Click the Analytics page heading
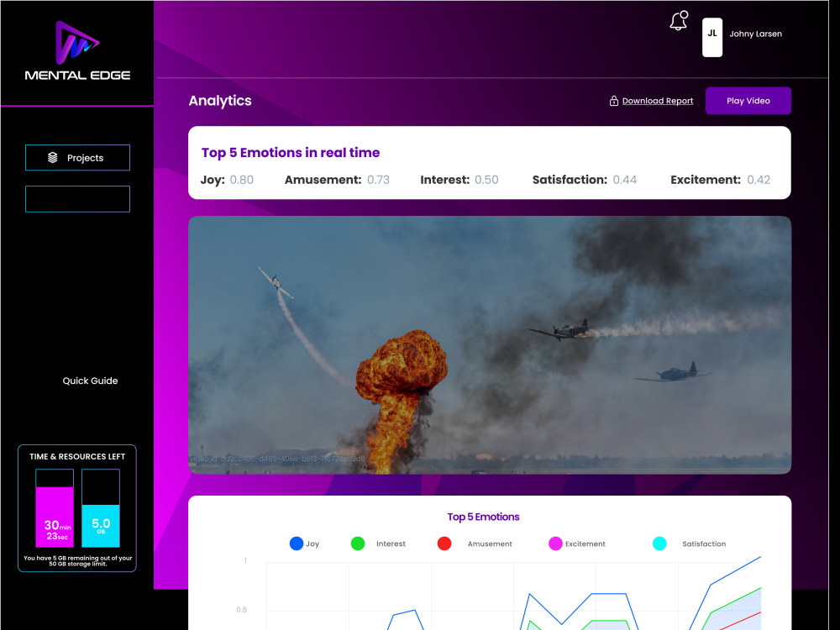Screen dimensions: 840x630 tap(220, 101)
